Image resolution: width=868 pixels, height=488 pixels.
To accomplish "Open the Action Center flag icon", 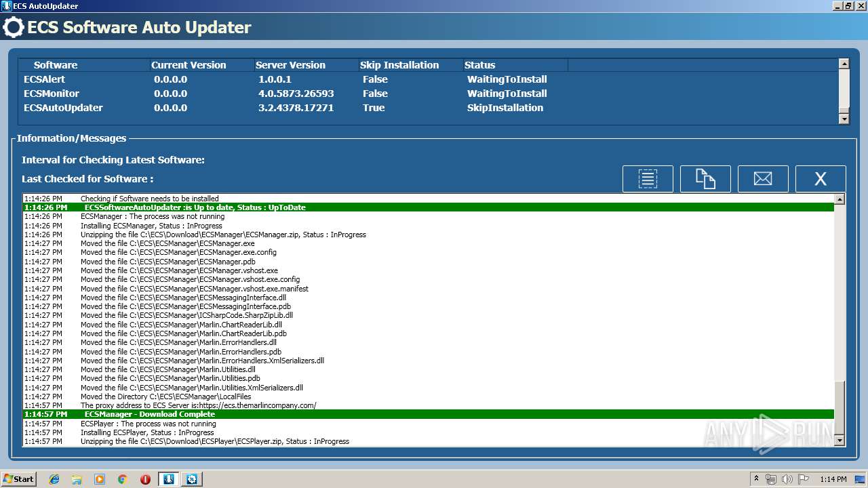I will click(x=804, y=479).
